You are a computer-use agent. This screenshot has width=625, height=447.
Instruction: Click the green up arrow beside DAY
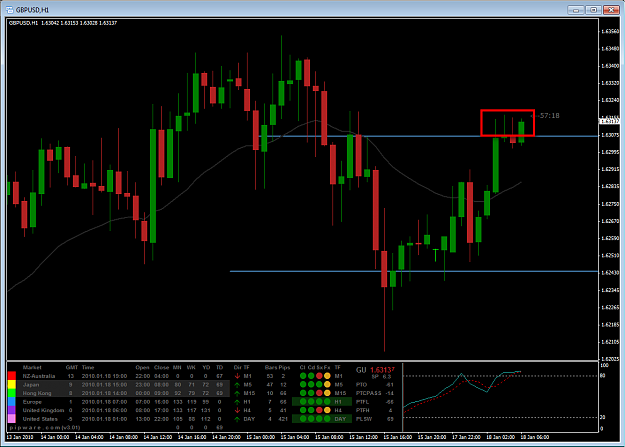click(x=237, y=419)
